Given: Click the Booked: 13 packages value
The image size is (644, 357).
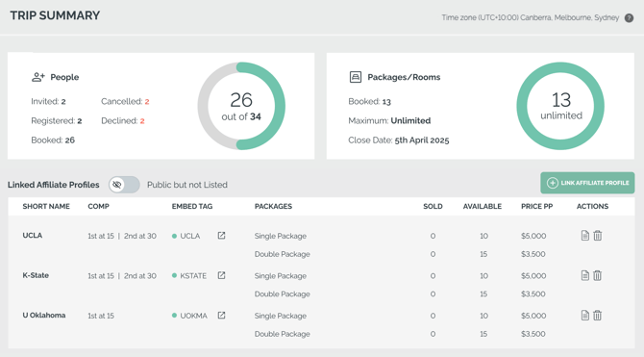Looking at the screenshot, I should coord(370,102).
